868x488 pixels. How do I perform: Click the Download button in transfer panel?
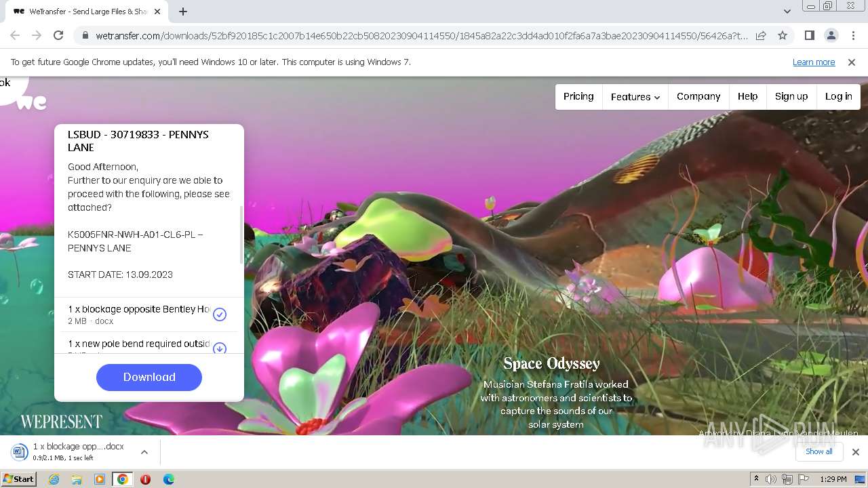149,377
